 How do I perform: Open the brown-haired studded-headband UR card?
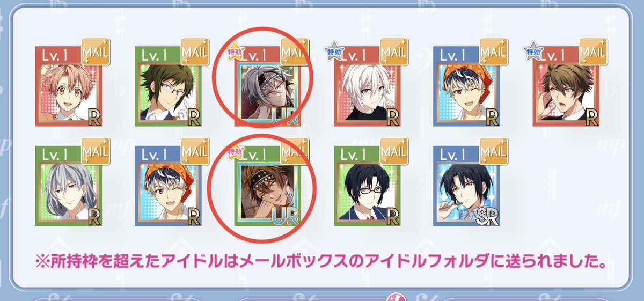(267, 186)
